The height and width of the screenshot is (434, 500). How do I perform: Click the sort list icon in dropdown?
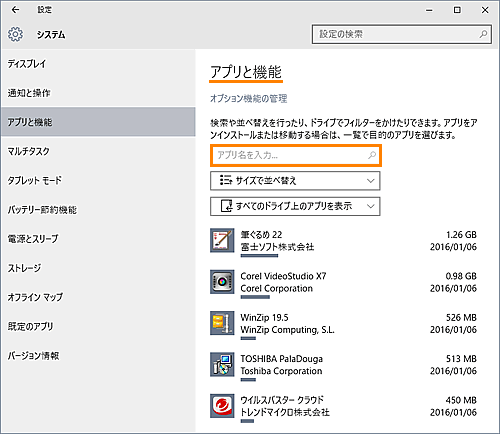[226, 180]
